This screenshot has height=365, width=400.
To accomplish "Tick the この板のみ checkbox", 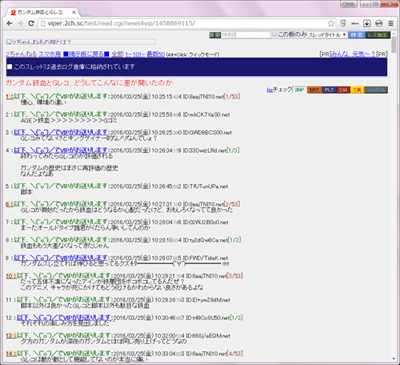I will [x=274, y=34].
